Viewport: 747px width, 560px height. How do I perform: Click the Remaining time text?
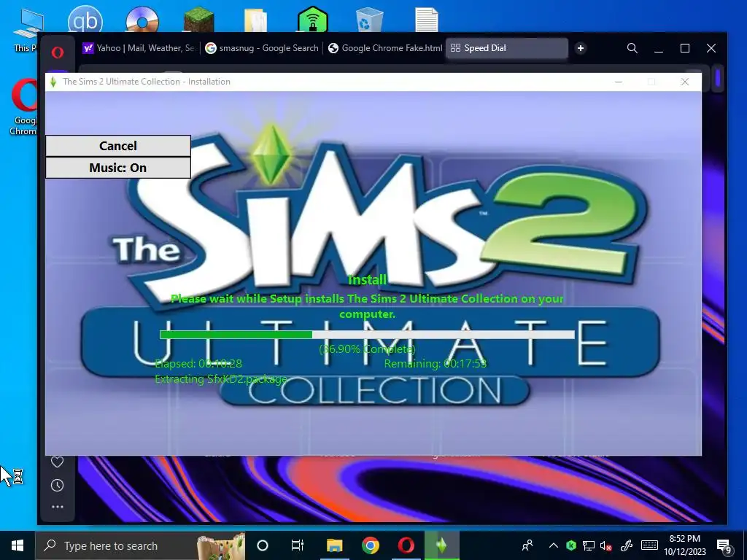pyautogui.click(x=436, y=364)
